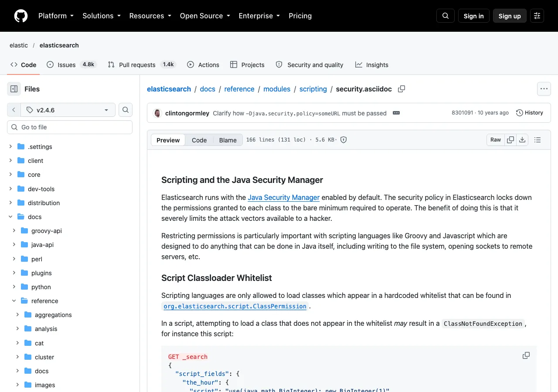Collapse the Files side panel
Screen dimensions: 558x392
(14, 89)
